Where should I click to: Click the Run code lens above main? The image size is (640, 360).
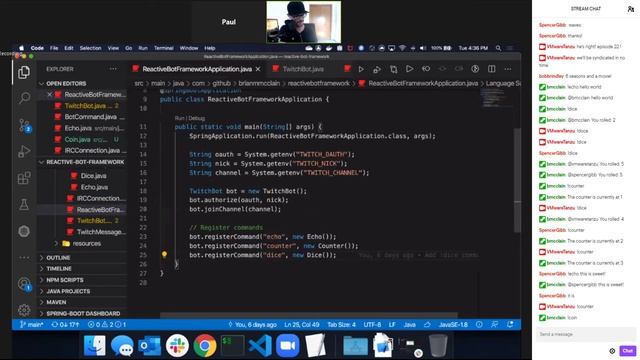pyautogui.click(x=179, y=118)
